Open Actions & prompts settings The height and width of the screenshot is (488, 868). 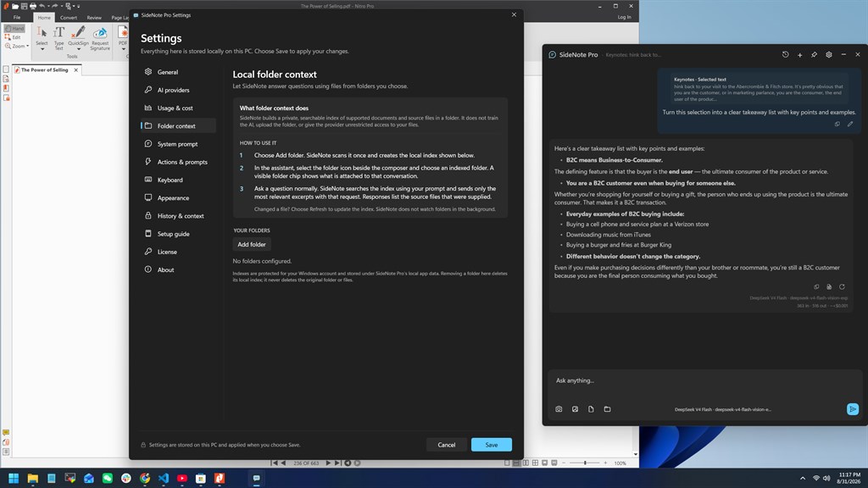178,162
